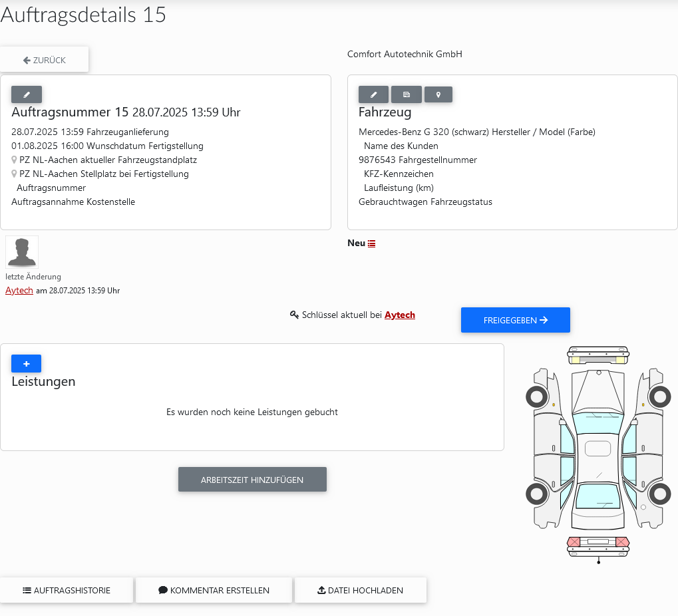The height and width of the screenshot is (616, 678).
Task: Click the user avatar placeholder image
Action: tap(22, 252)
